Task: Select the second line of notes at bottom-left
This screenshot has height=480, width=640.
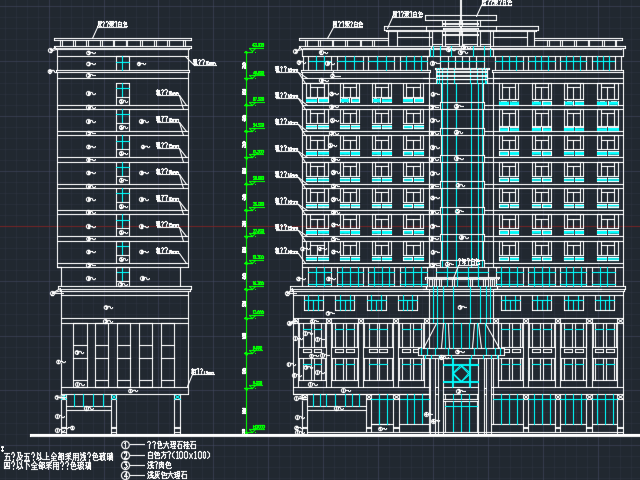Action: pyautogui.click(x=47, y=466)
